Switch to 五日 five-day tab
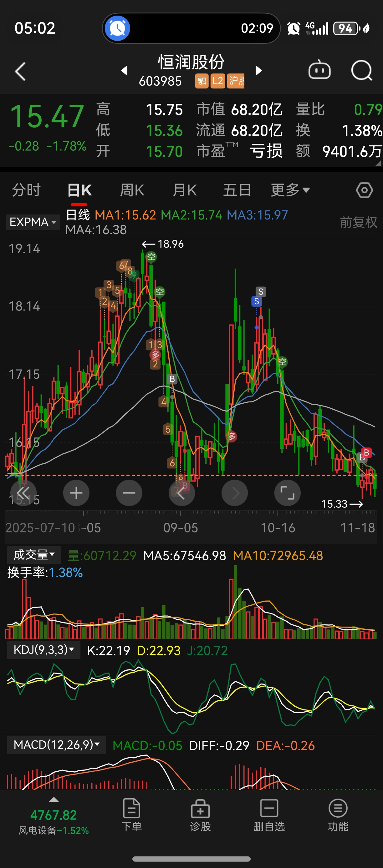This screenshot has width=383, height=868. [237, 190]
